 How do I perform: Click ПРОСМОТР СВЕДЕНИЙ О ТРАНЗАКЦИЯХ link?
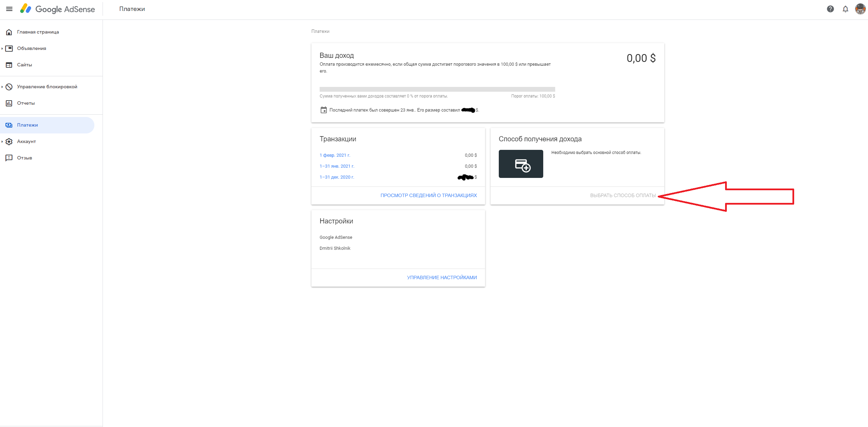[428, 195]
